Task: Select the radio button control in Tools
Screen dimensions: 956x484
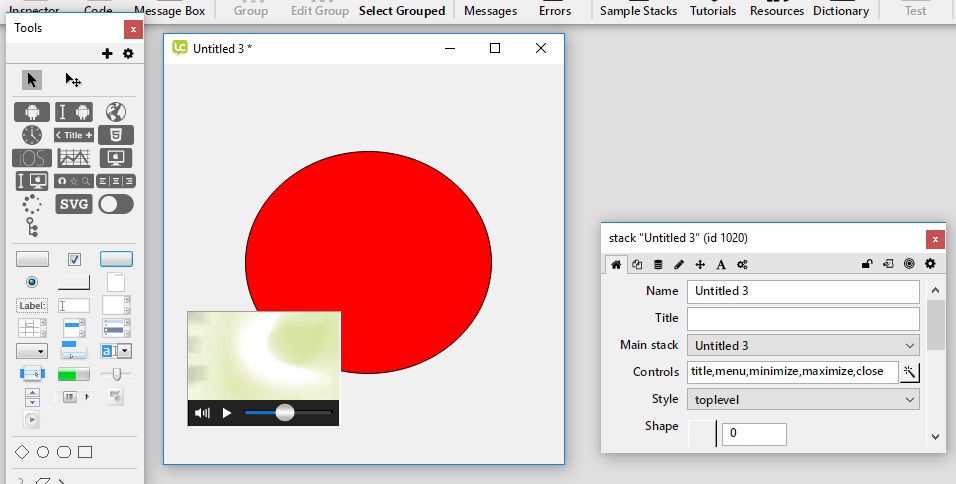Action: pyautogui.click(x=32, y=282)
